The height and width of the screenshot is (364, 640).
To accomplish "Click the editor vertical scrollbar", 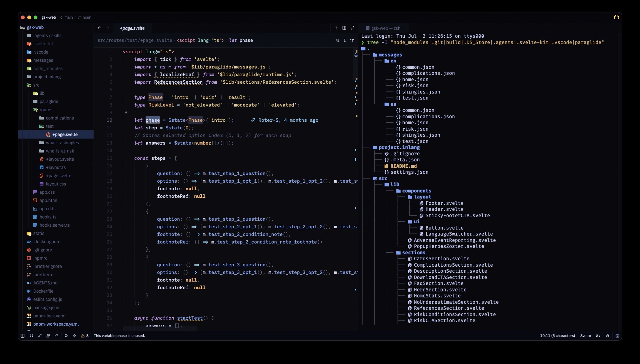I will coord(356,189).
